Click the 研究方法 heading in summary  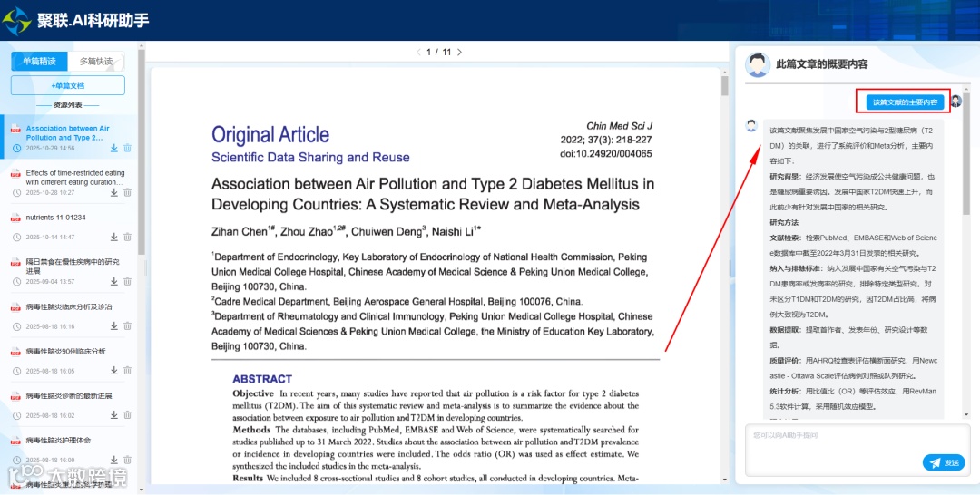[x=784, y=223]
